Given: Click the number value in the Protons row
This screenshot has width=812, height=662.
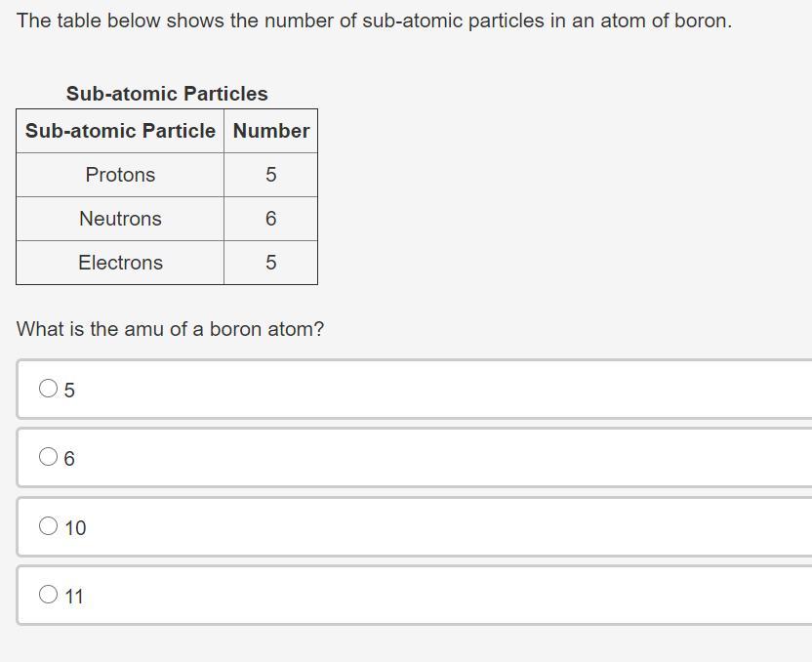Looking at the screenshot, I should click(x=270, y=175).
